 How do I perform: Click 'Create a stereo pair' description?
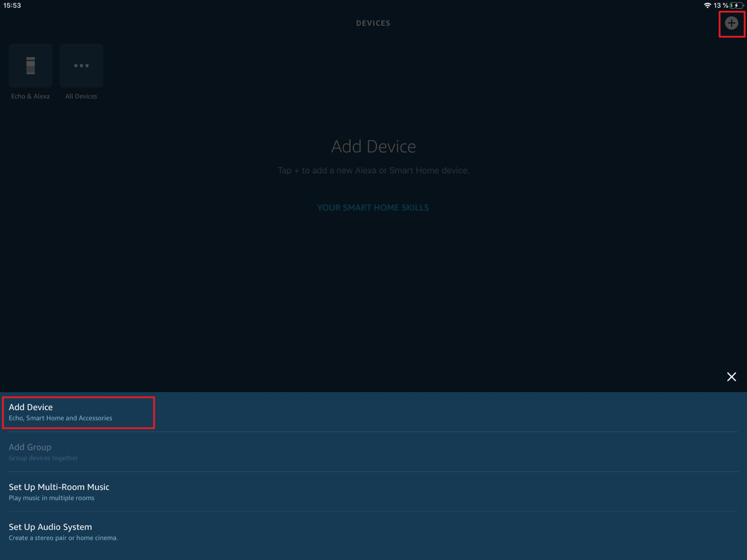click(63, 538)
